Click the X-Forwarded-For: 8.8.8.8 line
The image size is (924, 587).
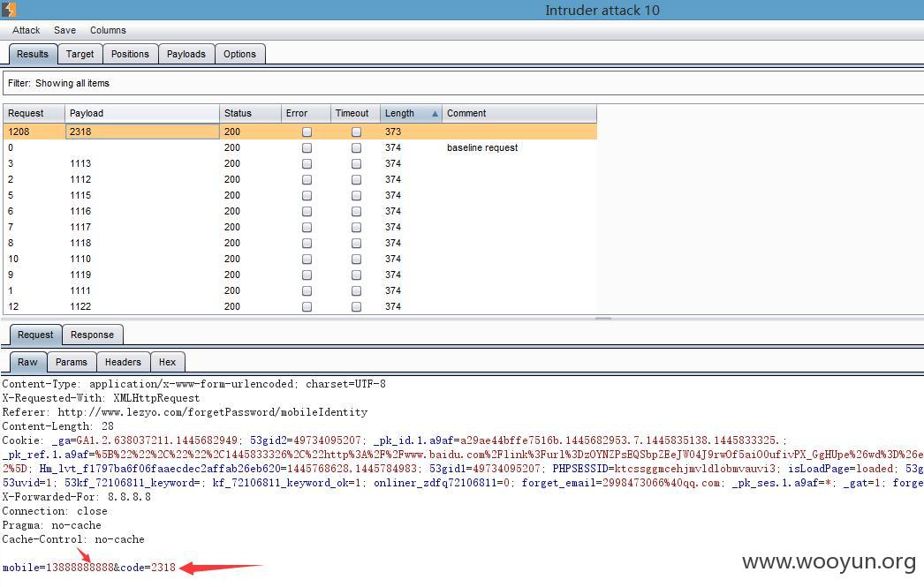coord(77,497)
